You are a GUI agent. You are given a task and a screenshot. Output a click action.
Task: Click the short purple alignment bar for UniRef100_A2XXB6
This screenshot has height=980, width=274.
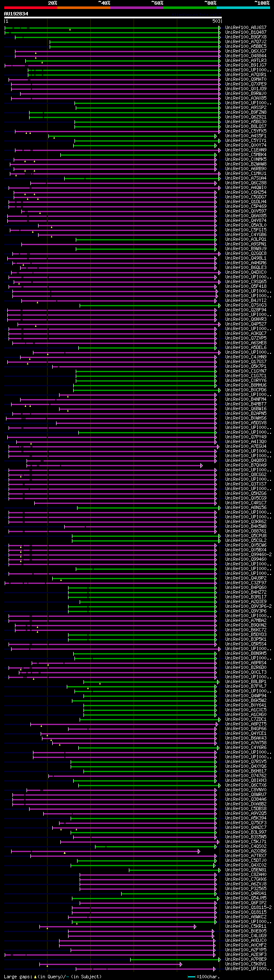106,851
